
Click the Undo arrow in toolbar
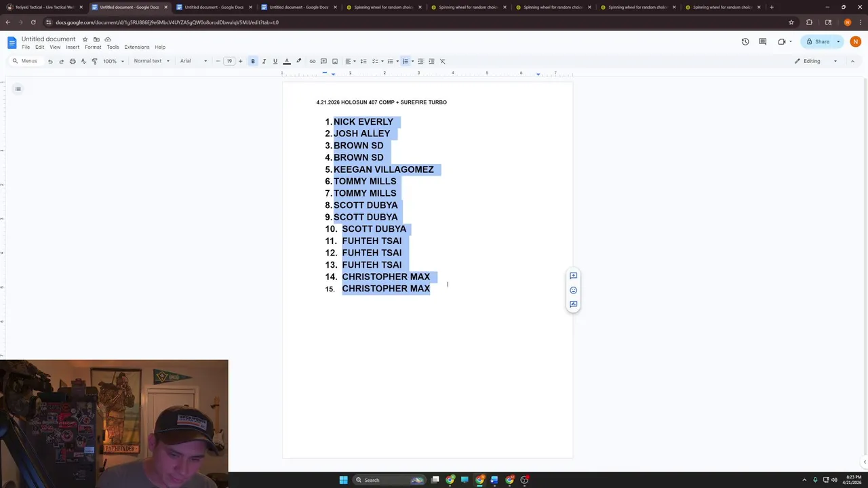click(50, 61)
